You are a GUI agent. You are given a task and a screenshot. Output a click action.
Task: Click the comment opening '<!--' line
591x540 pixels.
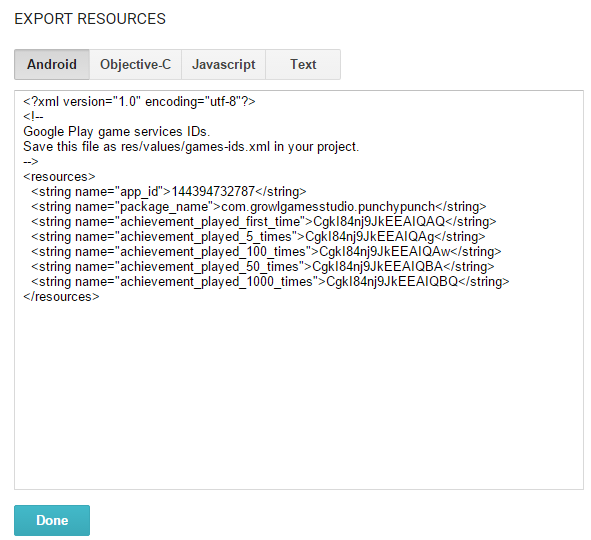(x=33, y=117)
